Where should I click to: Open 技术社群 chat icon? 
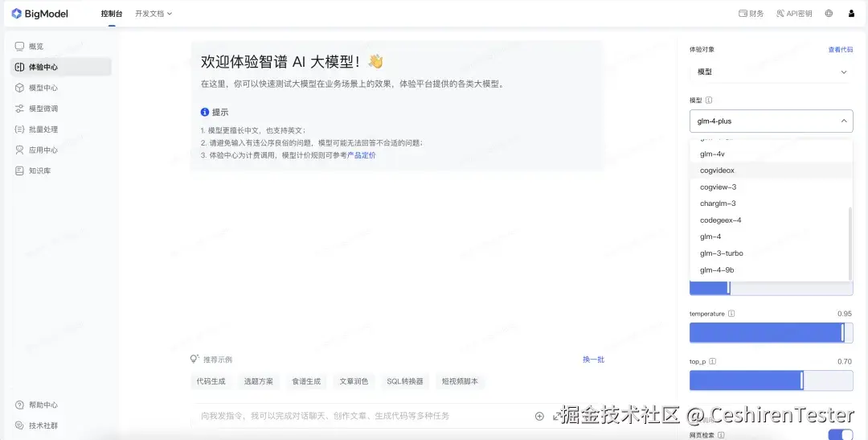(x=19, y=426)
